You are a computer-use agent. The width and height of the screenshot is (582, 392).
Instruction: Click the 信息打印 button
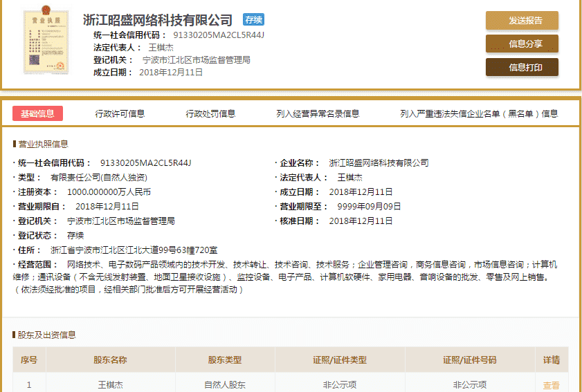click(x=522, y=67)
